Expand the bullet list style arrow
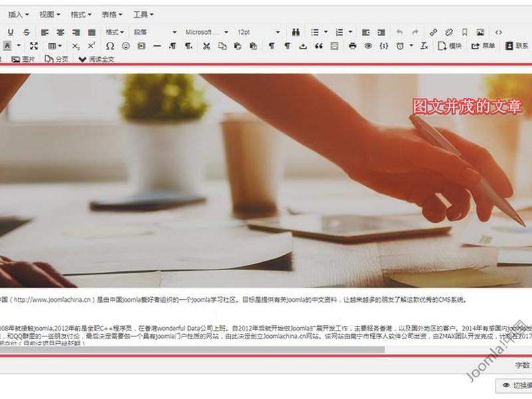The width and height of the screenshot is (532, 399). coord(326,32)
